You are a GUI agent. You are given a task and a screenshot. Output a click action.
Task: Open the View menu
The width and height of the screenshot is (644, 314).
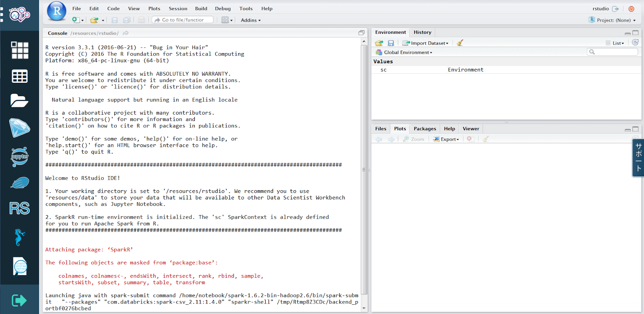[134, 8]
